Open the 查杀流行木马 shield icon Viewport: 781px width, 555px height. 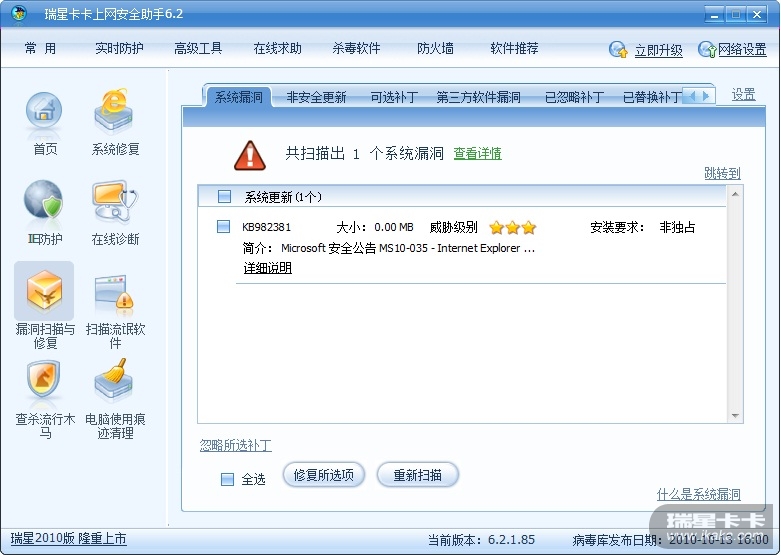coord(44,380)
